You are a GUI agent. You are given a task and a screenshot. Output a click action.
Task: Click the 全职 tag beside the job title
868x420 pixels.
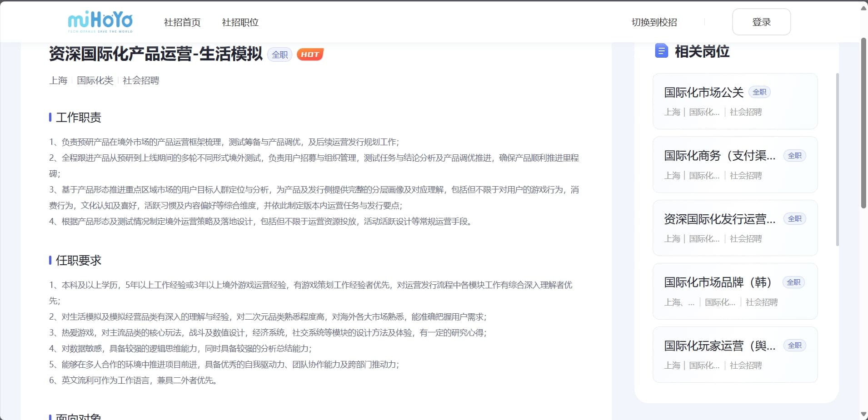tap(279, 54)
